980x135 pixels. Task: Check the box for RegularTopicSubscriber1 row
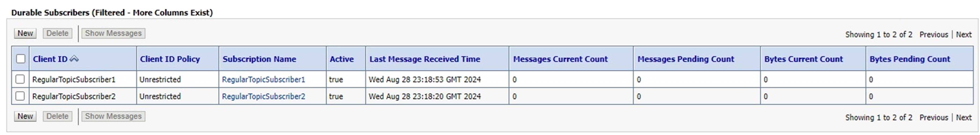(20, 79)
